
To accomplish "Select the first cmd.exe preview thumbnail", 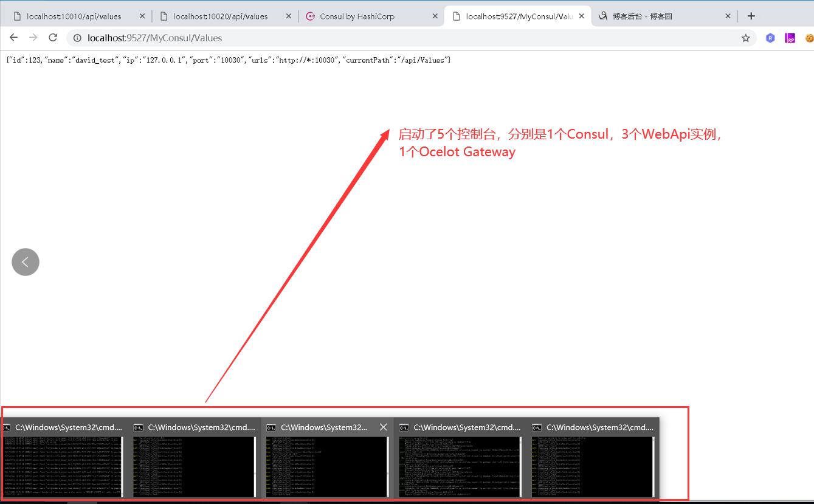I will 63,467.
